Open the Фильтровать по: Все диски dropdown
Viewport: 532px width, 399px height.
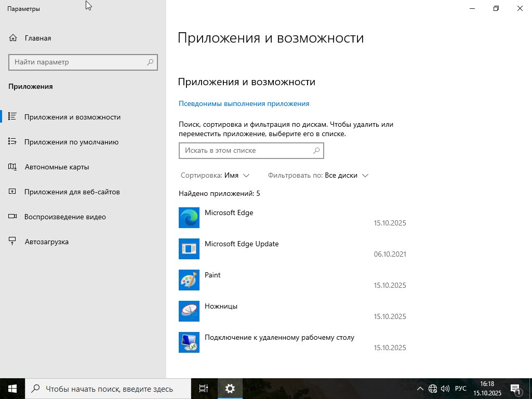click(x=318, y=176)
